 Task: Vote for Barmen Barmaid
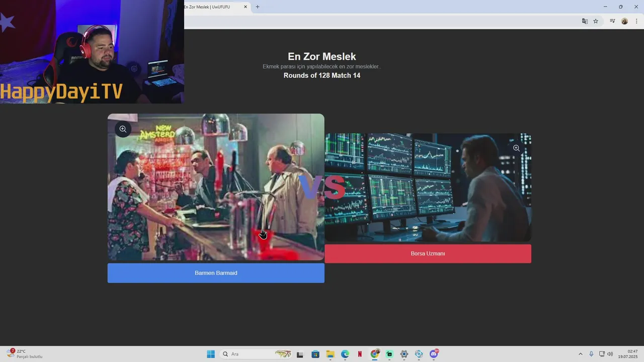[216, 273]
